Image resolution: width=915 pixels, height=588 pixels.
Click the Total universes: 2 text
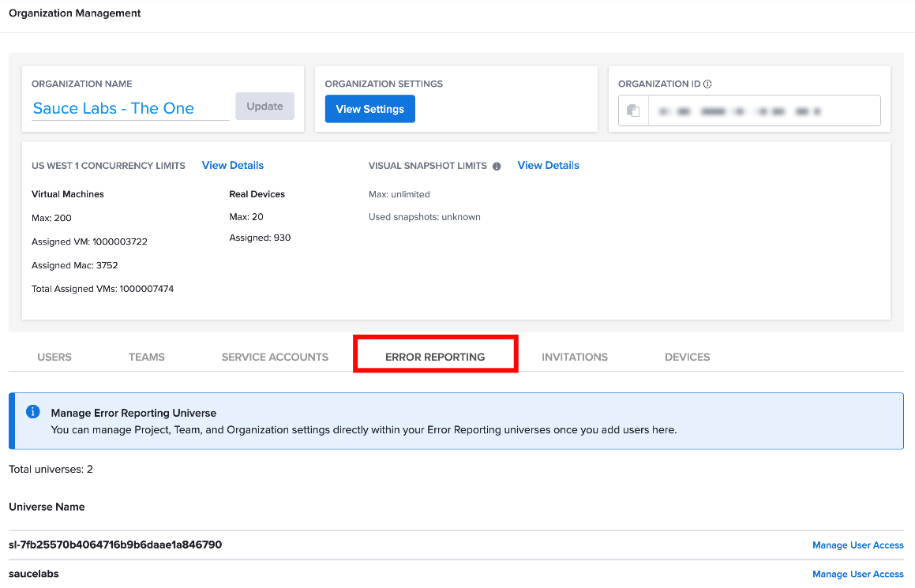pyautogui.click(x=51, y=469)
